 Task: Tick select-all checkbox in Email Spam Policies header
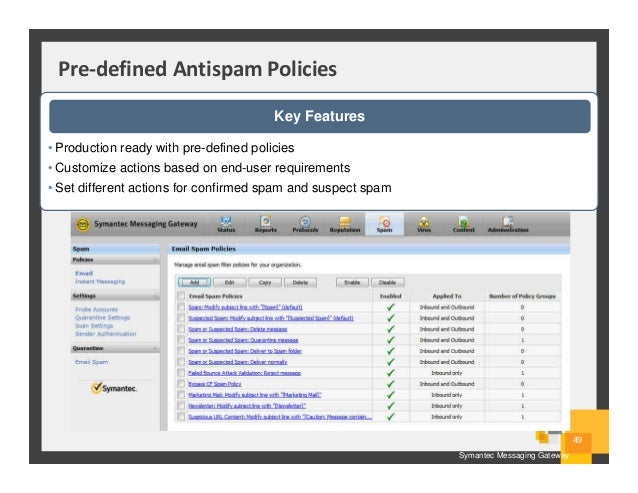coord(181,296)
